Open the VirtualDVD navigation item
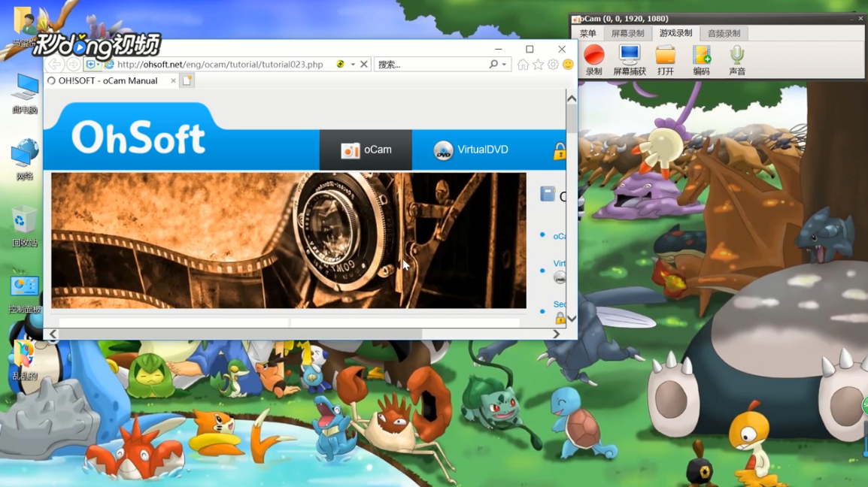This screenshot has height=487, width=868. point(471,150)
